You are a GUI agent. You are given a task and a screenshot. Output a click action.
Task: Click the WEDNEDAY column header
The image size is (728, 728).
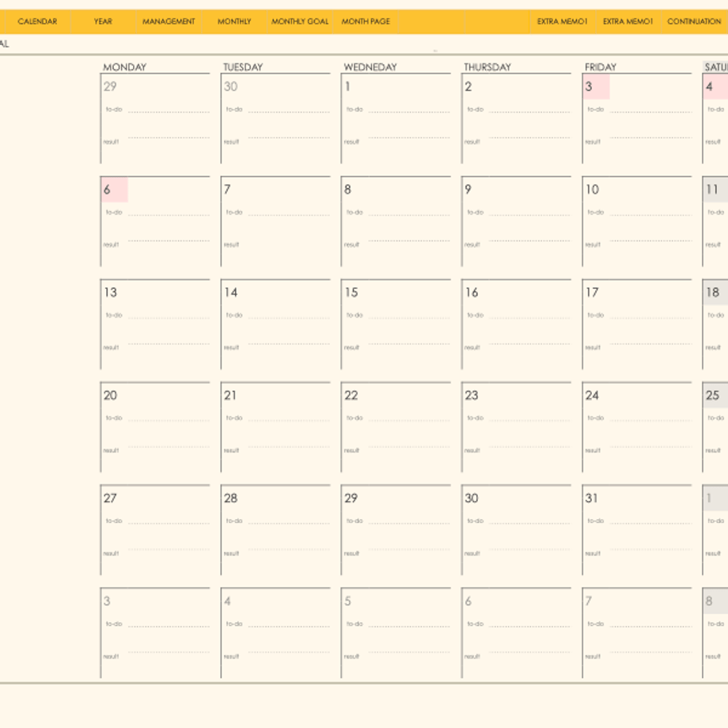(x=370, y=66)
